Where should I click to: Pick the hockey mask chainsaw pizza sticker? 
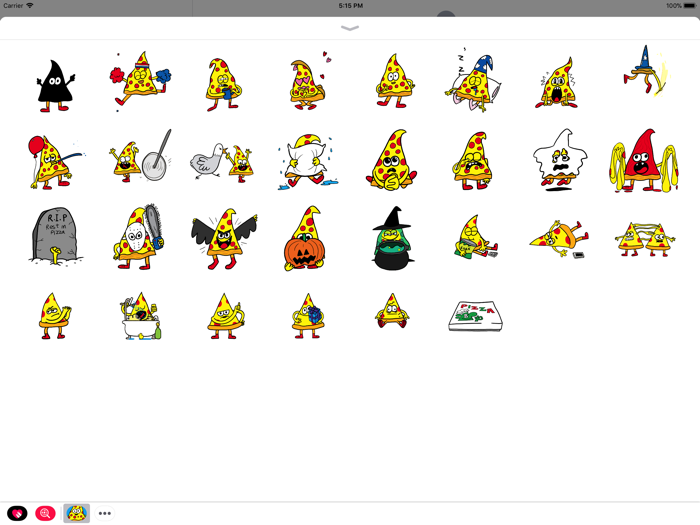(x=138, y=237)
